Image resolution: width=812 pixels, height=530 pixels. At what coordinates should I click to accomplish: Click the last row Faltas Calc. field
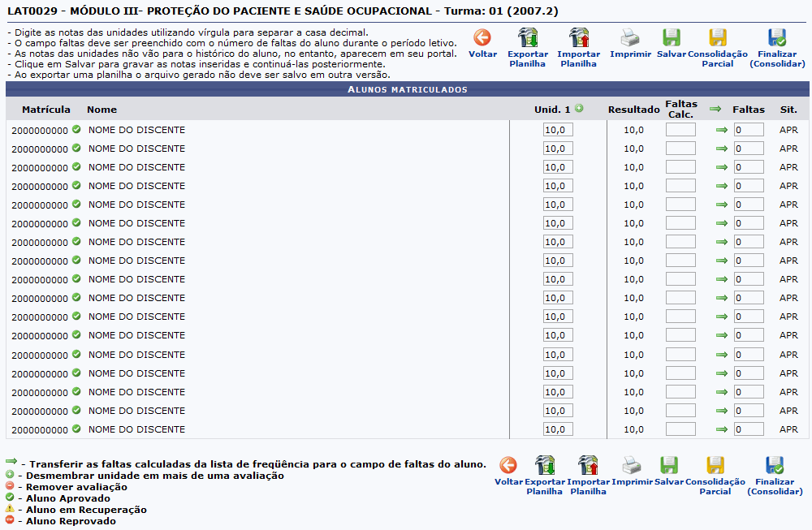click(680, 429)
